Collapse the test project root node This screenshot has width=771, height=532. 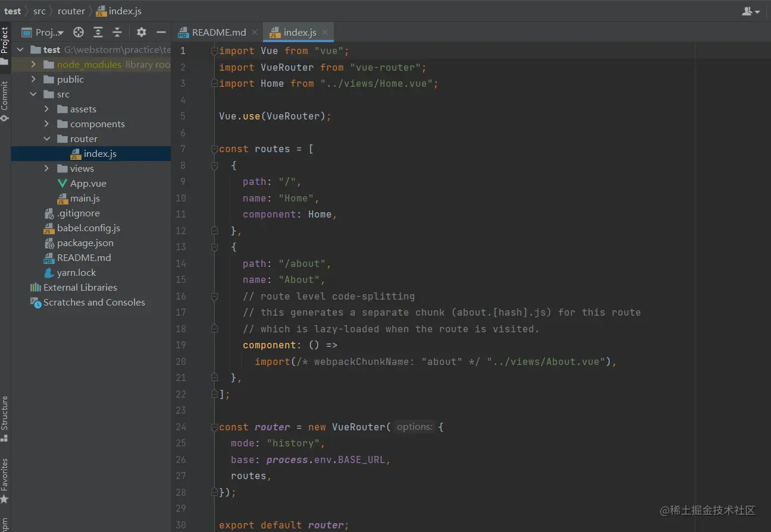(x=20, y=50)
